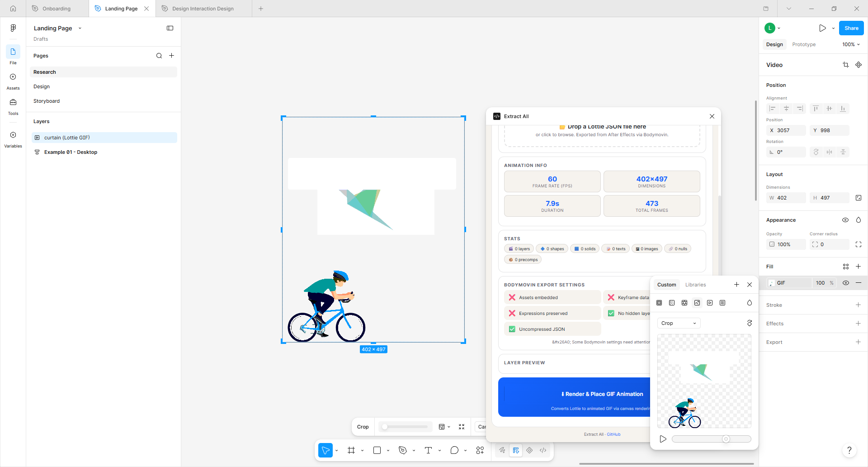Adjust the crop zoom slider in toolbar

(x=405, y=427)
